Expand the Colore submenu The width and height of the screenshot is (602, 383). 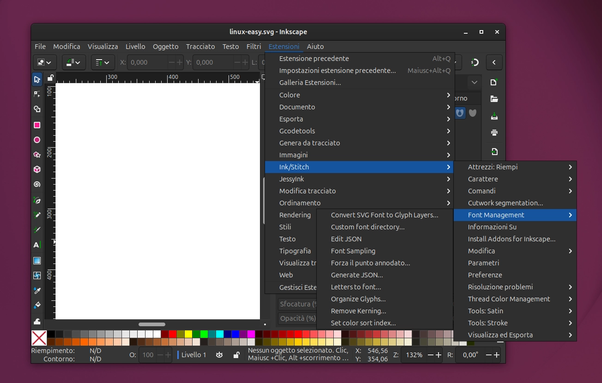click(360, 95)
